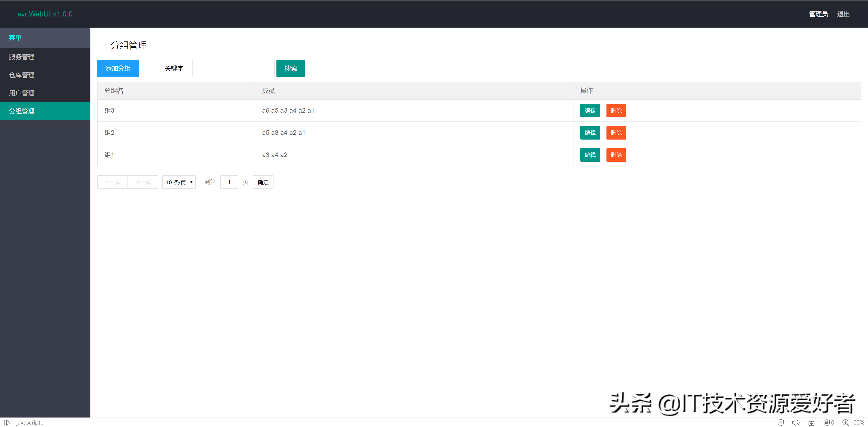
Task: Click 下一页 to go forward
Action: [143, 182]
